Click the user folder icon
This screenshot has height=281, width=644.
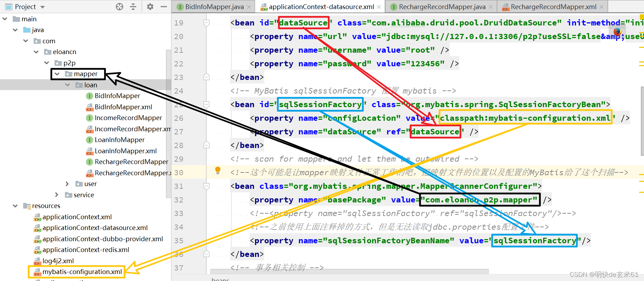79,184
